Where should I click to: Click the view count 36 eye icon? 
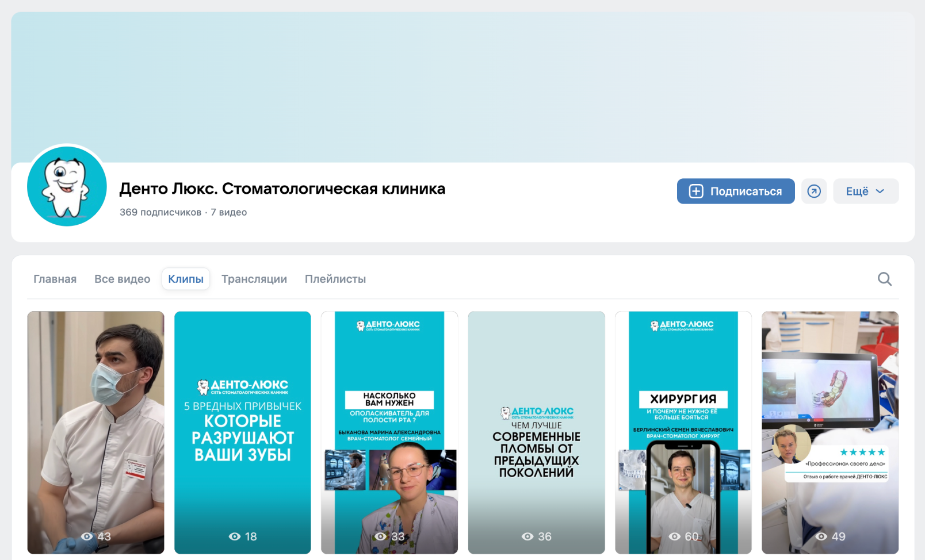(528, 536)
